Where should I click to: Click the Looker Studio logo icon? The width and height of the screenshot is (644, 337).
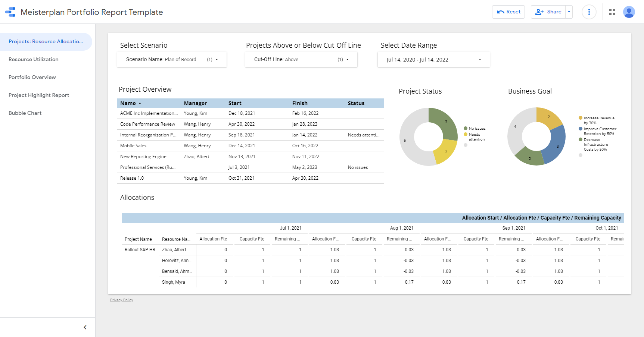pyautogui.click(x=10, y=12)
